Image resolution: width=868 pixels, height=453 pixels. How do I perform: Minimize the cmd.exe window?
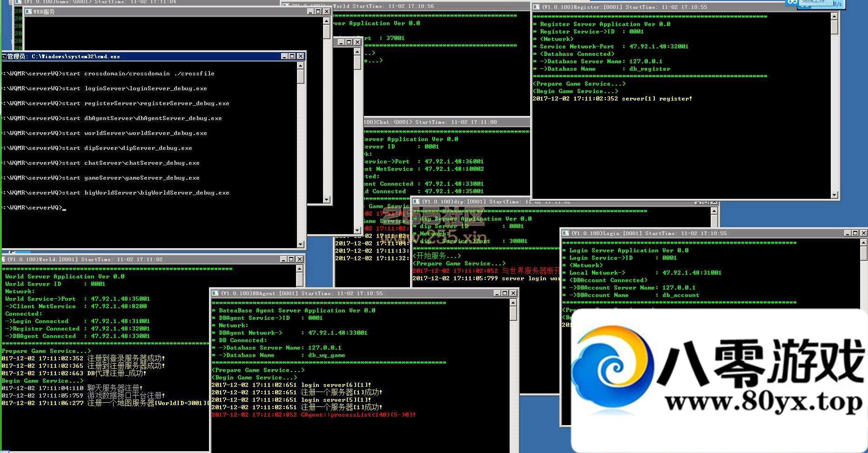point(284,56)
